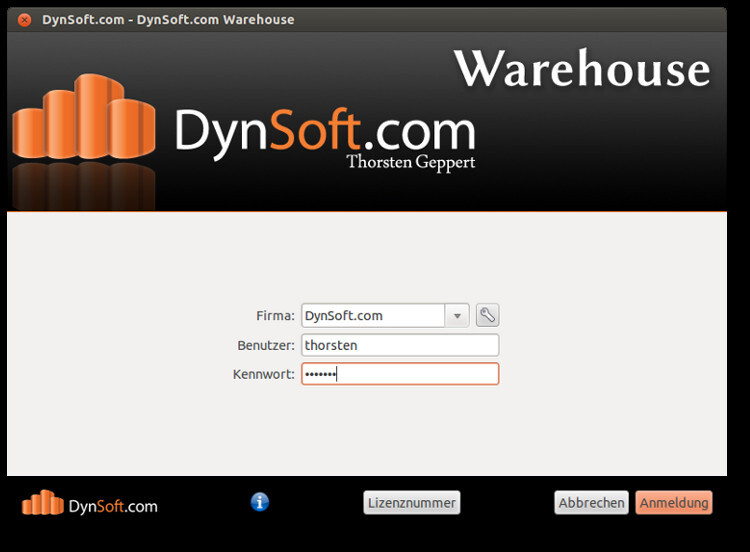
Task: Expand the Firma dropdown arrow
Action: pos(457,316)
